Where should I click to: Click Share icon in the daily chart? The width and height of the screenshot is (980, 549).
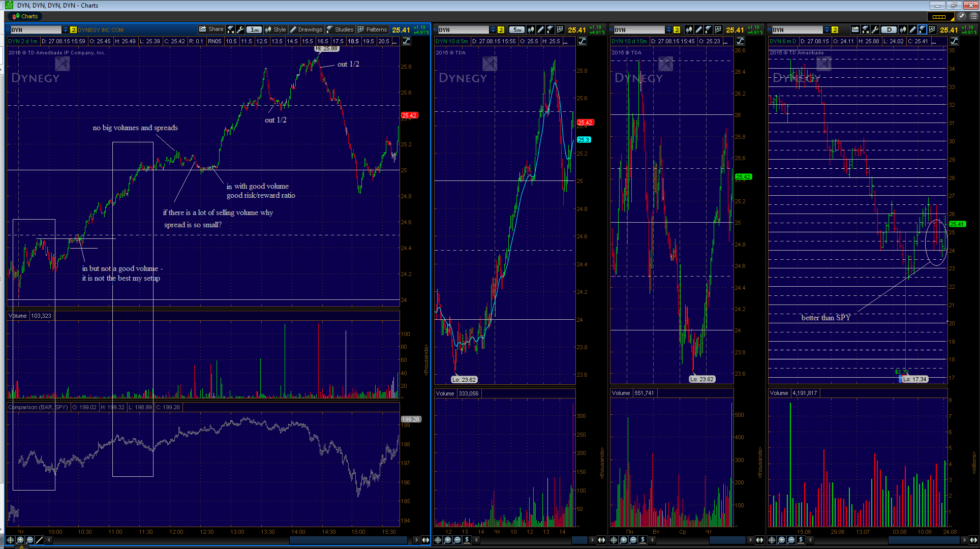tap(855, 30)
